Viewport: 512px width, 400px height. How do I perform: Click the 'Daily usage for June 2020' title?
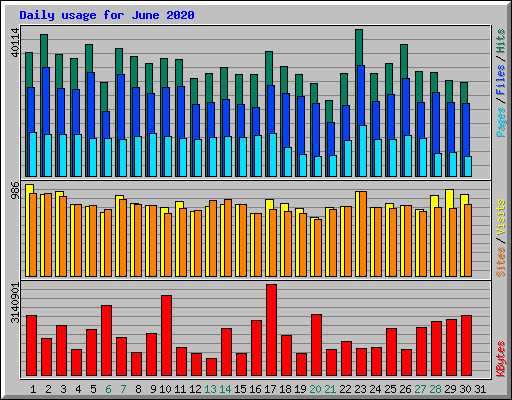tap(107, 15)
